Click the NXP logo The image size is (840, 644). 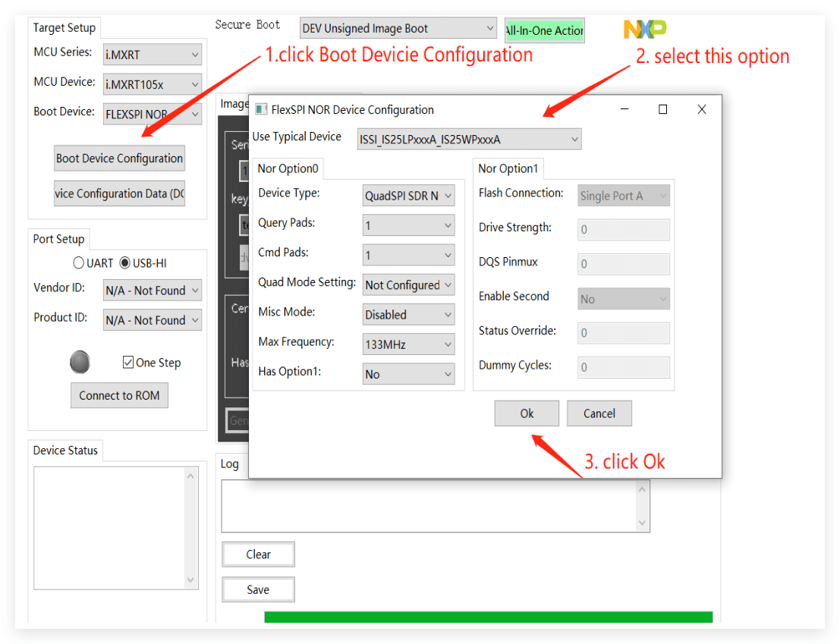645,29
